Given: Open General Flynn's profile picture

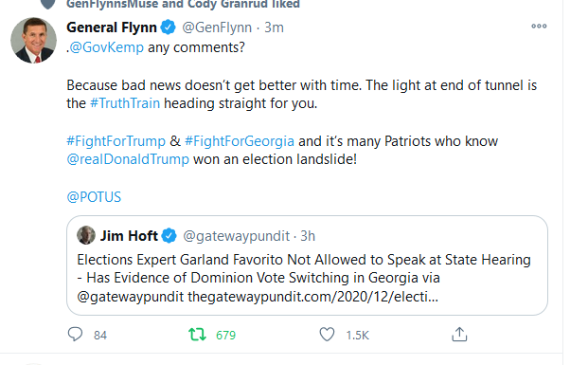Looking at the screenshot, I should (34, 40).
